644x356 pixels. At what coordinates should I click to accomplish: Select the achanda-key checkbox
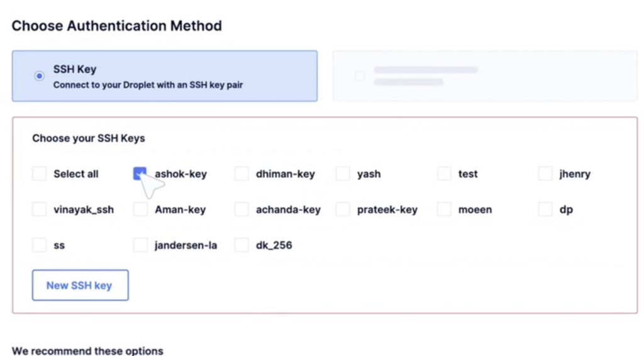242,209
